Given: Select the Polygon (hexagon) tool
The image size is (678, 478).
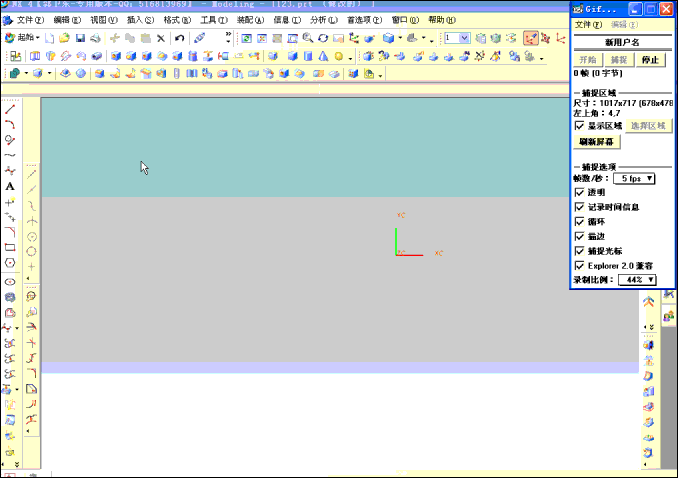Looking at the screenshot, I should pyautogui.click(x=10, y=263).
